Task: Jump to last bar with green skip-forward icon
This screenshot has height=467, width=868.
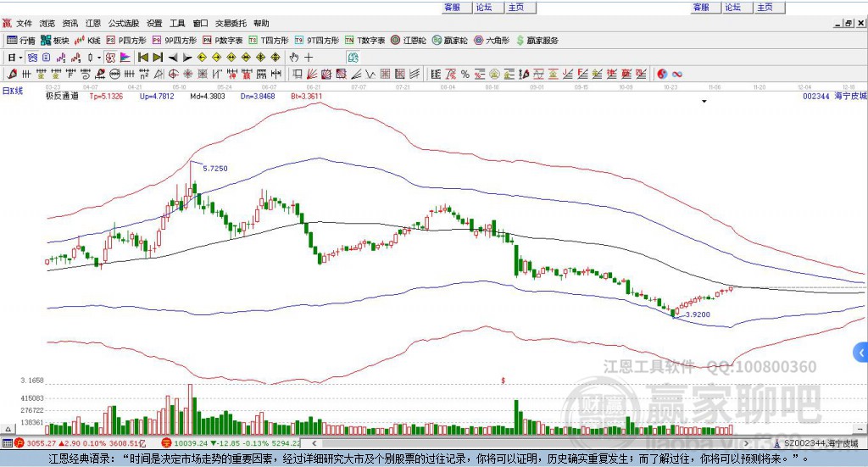Action: (x=158, y=58)
